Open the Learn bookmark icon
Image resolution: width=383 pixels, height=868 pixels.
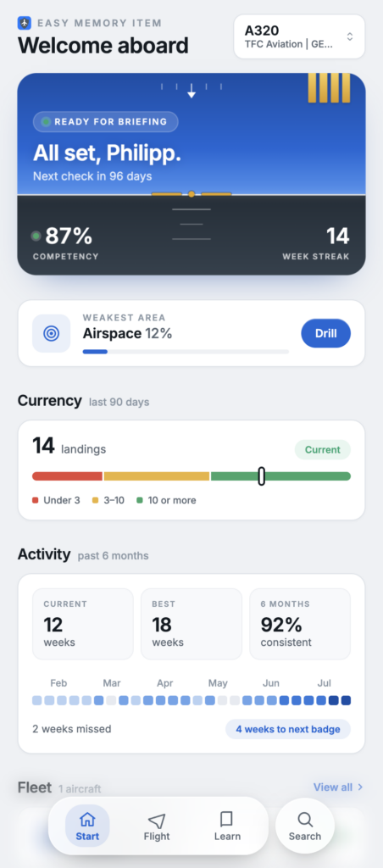pyautogui.click(x=226, y=820)
